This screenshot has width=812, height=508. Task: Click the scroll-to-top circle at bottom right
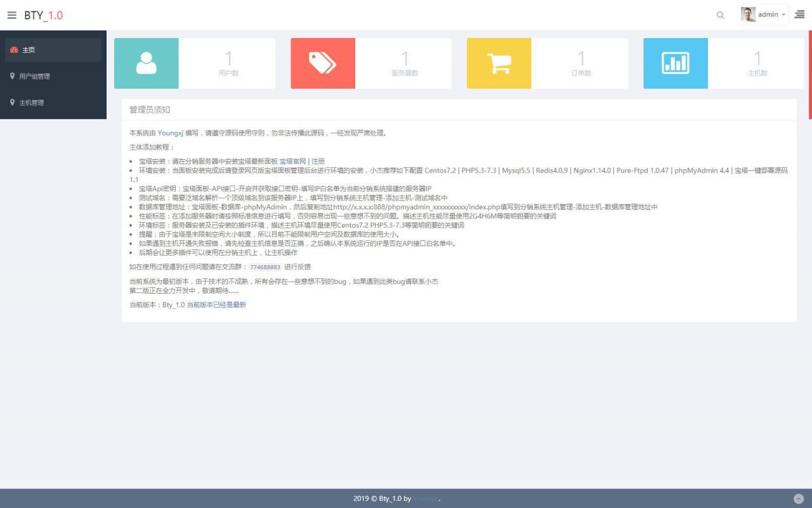point(799,498)
